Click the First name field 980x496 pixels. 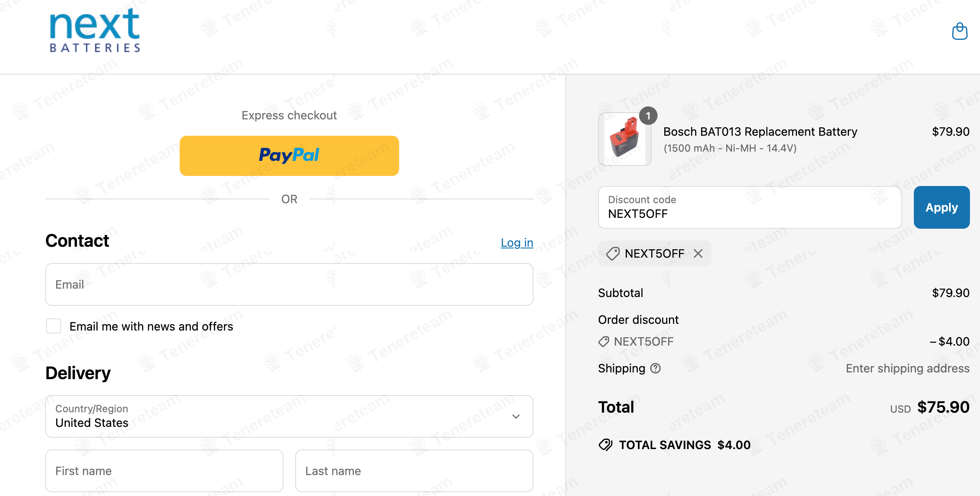[x=164, y=471]
